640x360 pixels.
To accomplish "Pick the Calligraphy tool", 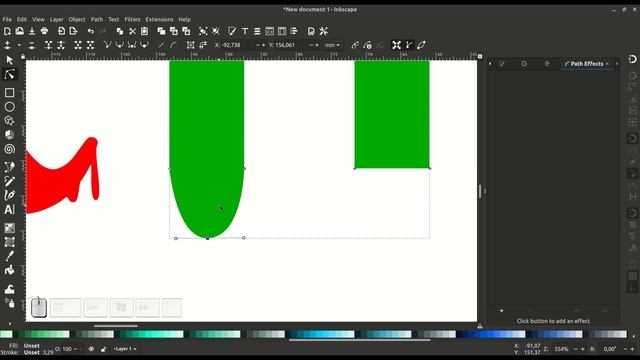I will tap(9, 195).
